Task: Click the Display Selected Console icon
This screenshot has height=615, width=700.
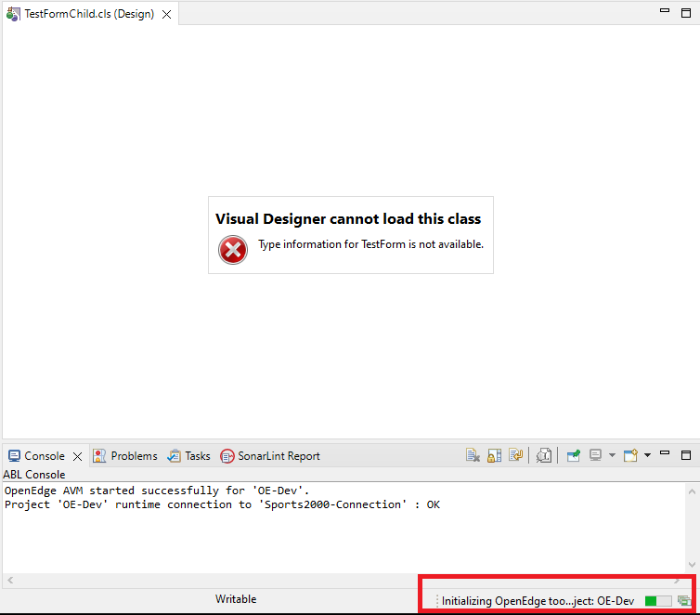Action: [595, 455]
